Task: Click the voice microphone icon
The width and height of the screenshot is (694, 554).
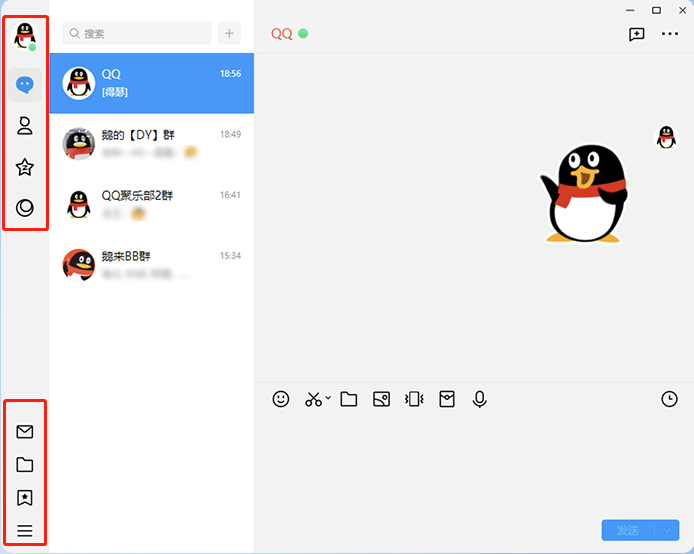Action: pyautogui.click(x=479, y=399)
